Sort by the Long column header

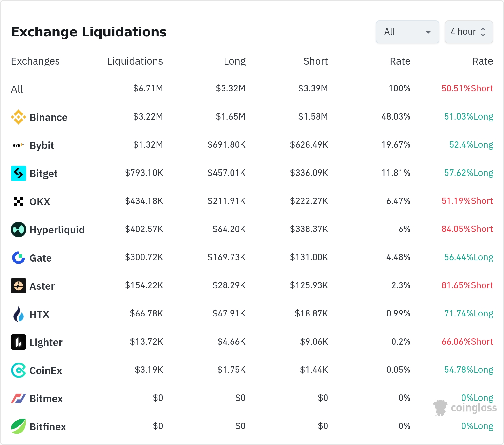click(234, 61)
